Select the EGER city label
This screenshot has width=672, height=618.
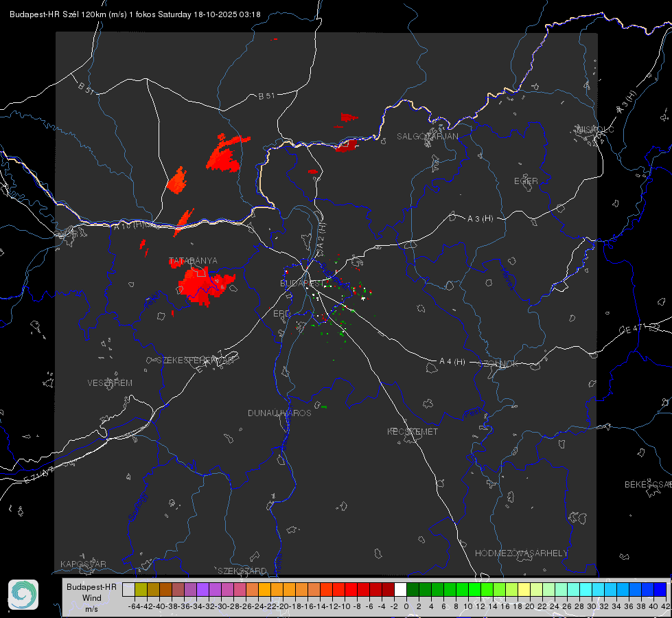(526, 181)
